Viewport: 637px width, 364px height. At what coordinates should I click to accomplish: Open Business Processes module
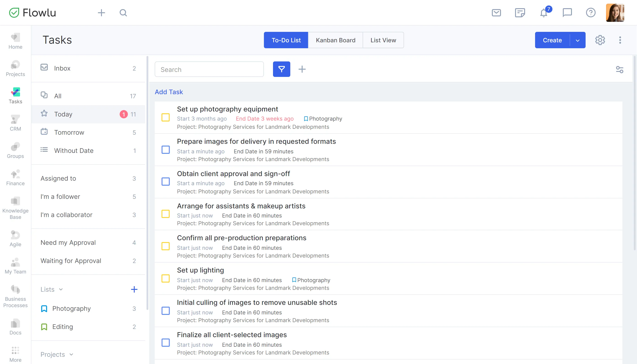click(x=15, y=296)
